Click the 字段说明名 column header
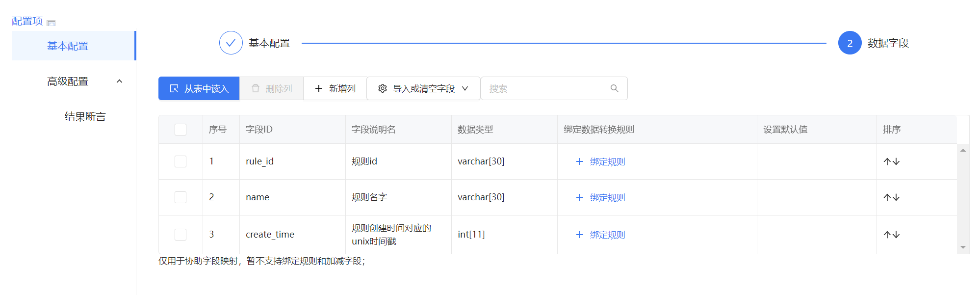The image size is (980, 295). 398,130
